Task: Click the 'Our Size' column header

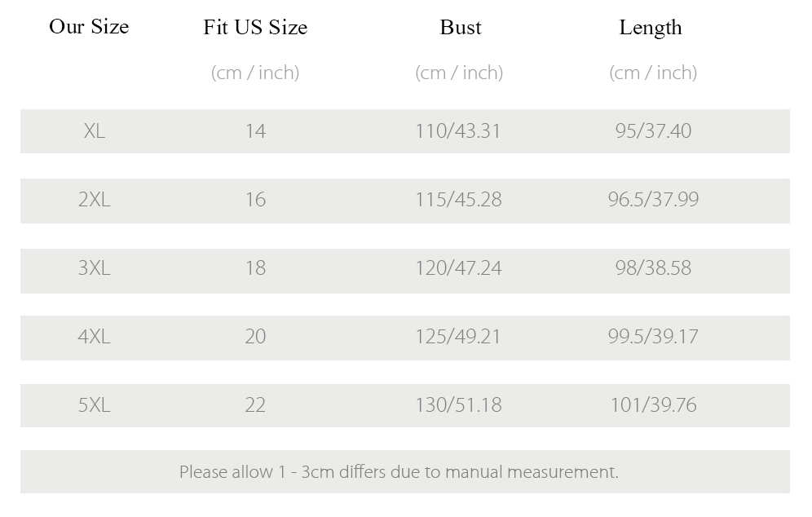Action: click(x=89, y=26)
